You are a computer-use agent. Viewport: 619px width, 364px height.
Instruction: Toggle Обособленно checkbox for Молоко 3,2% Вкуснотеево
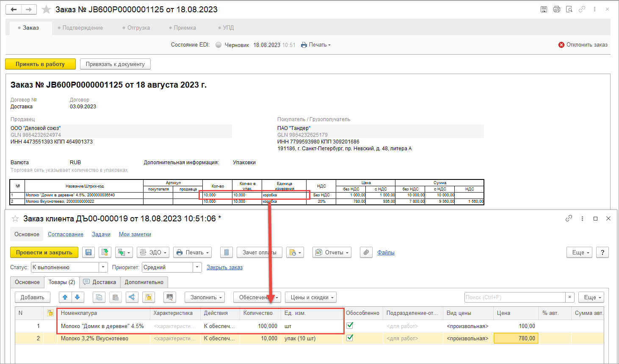pyautogui.click(x=350, y=338)
